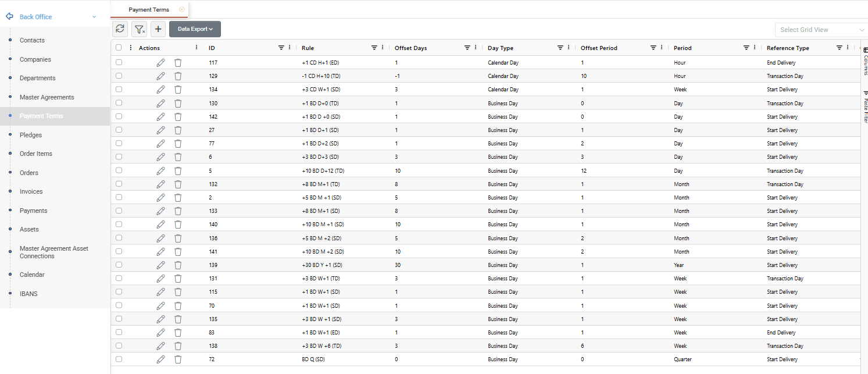Select the row with ID 72

click(119, 359)
